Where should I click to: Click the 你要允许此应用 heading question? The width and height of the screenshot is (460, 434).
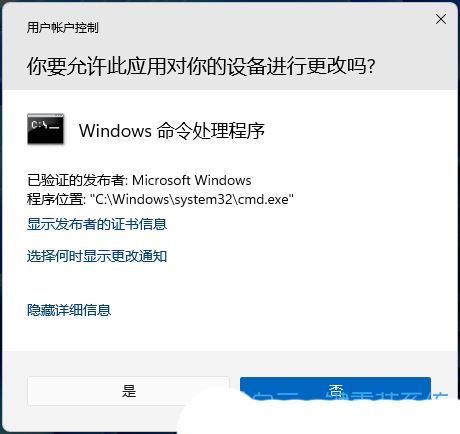[201, 66]
